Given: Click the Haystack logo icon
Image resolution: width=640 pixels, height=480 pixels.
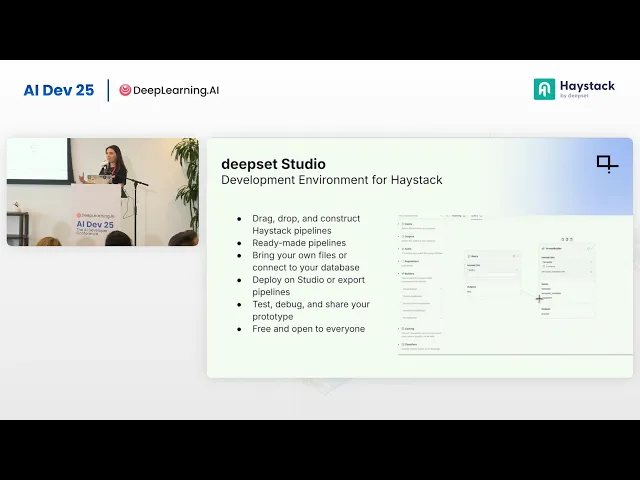Looking at the screenshot, I should tap(544, 89).
